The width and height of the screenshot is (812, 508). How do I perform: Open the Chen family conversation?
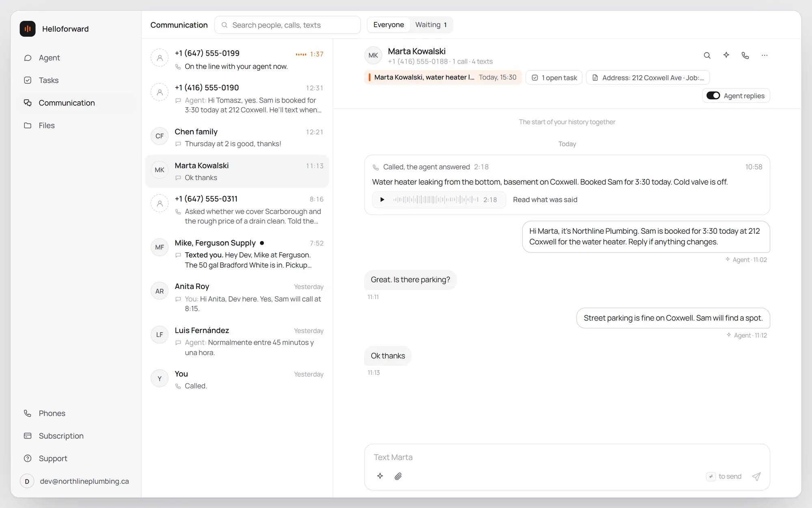[x=237, y=137]
